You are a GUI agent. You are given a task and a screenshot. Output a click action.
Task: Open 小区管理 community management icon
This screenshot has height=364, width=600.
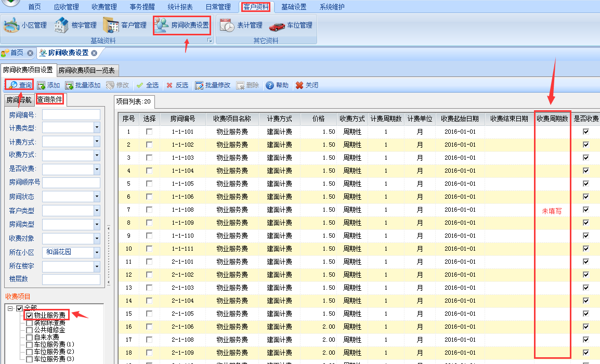tap(11, 25)
